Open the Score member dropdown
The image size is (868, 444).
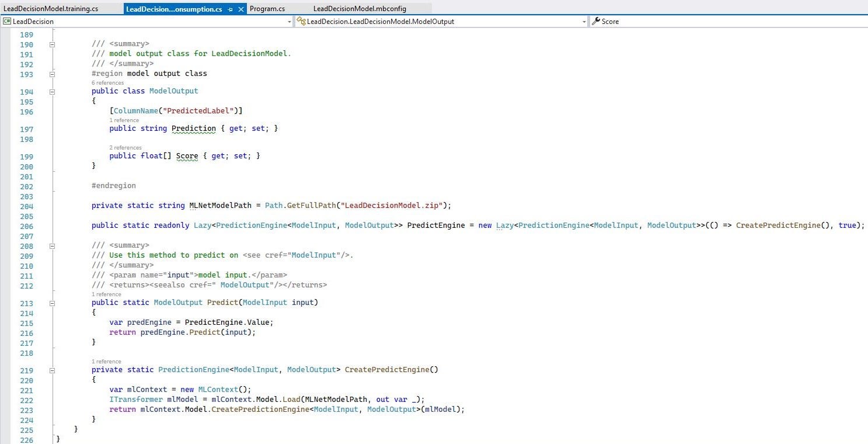pos(730,22)
